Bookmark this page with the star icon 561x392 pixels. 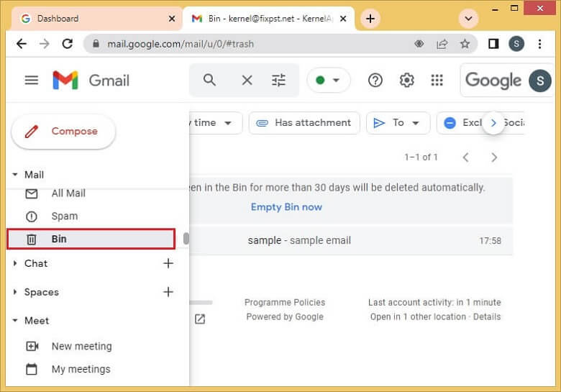(465, 44)
